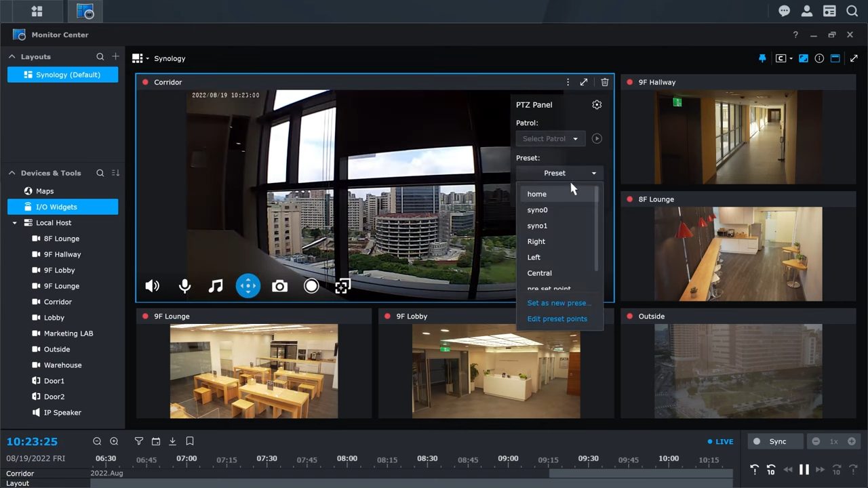868x488 pixels.
Task: Search devices with the magnifier icon
Action: (x=100, y=173)
